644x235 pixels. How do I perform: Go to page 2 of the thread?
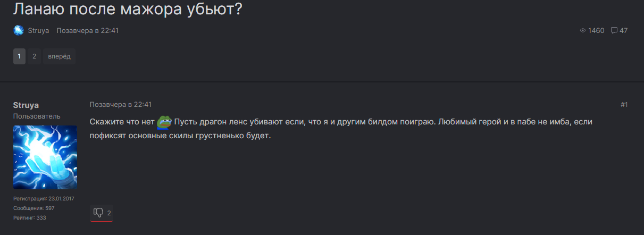pyautogui.click(x=34, y=56)
